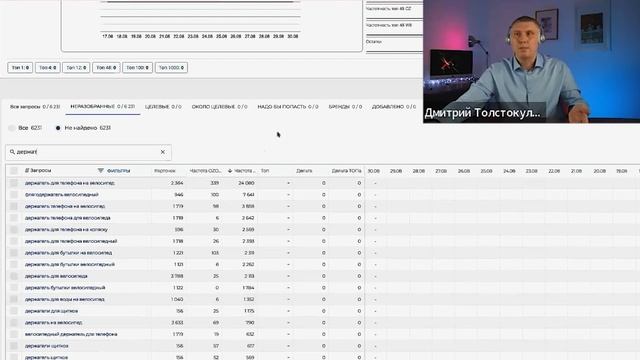This screenshot has height=360, width=640.
Task: Click the icon beside the Запросы column header
Action: click(x=27, y=170)
